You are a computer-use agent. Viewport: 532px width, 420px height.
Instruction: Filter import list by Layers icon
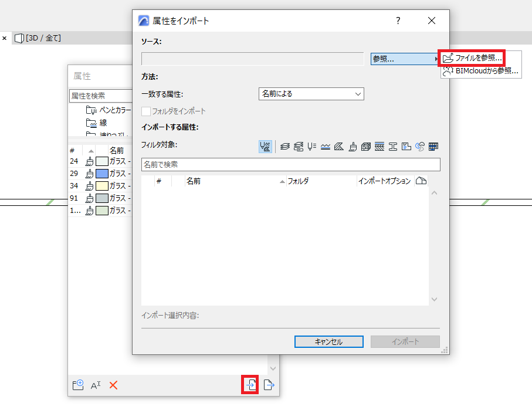coord(285,147)
